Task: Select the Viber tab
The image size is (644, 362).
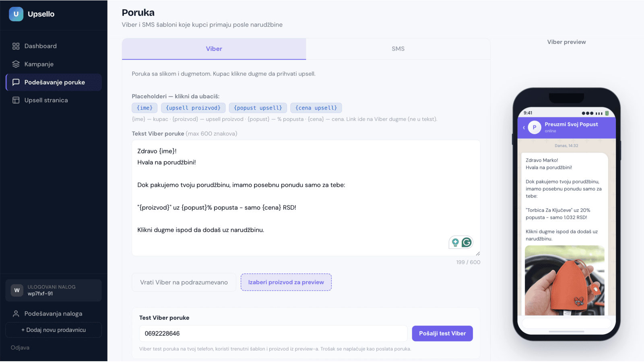Action: [x=214, y=49]
